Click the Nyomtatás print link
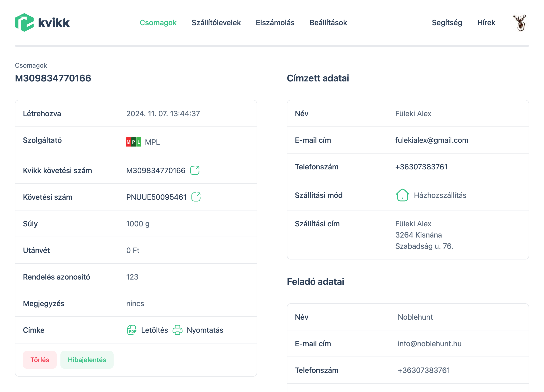Image resolution: width=544 pixels, height=392 pixels. (205, 330)
